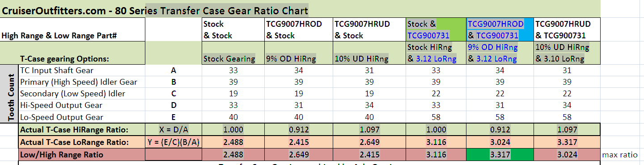Screen dimensions: 644x165
Task: Select the letter 'C' cell
Action: click(174, 94)
